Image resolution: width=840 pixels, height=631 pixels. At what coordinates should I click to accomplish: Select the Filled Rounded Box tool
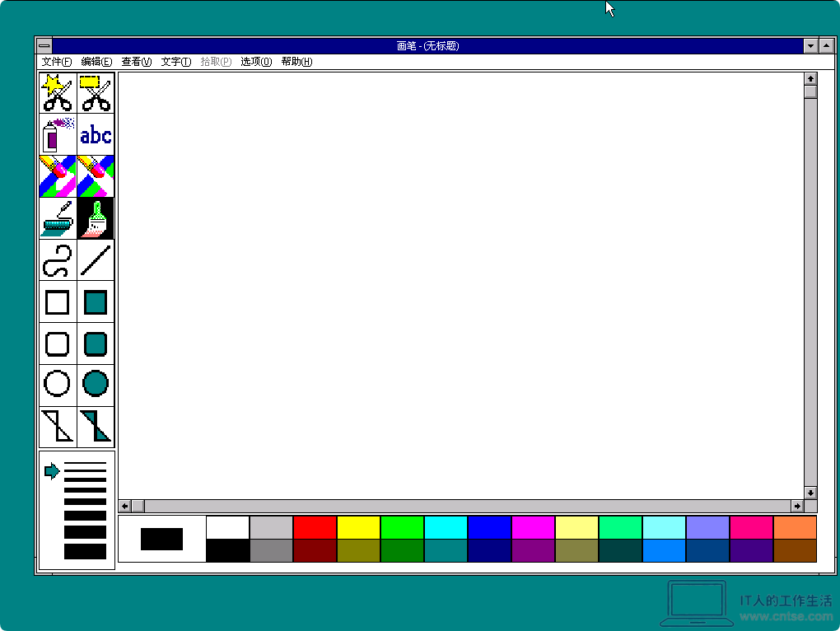point(96,344)
